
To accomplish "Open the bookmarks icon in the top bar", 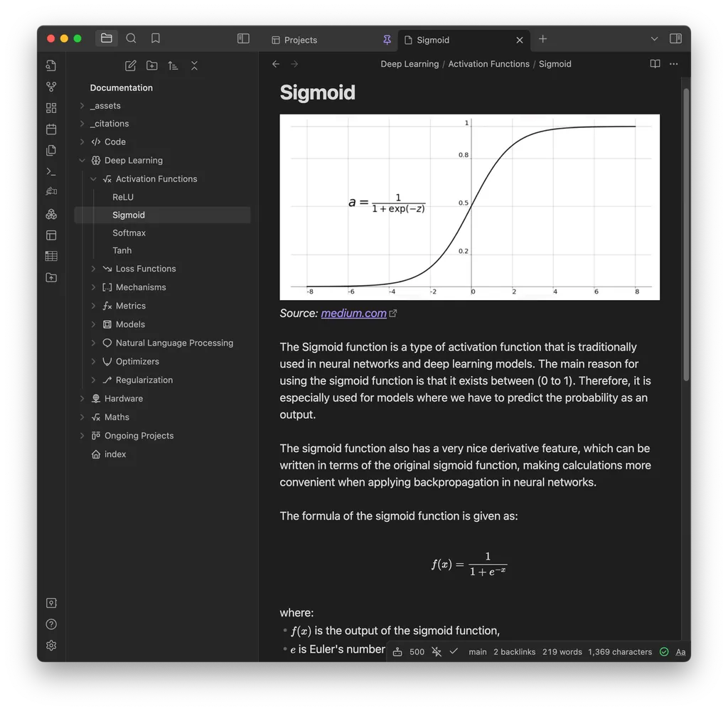I will point(155,38).
